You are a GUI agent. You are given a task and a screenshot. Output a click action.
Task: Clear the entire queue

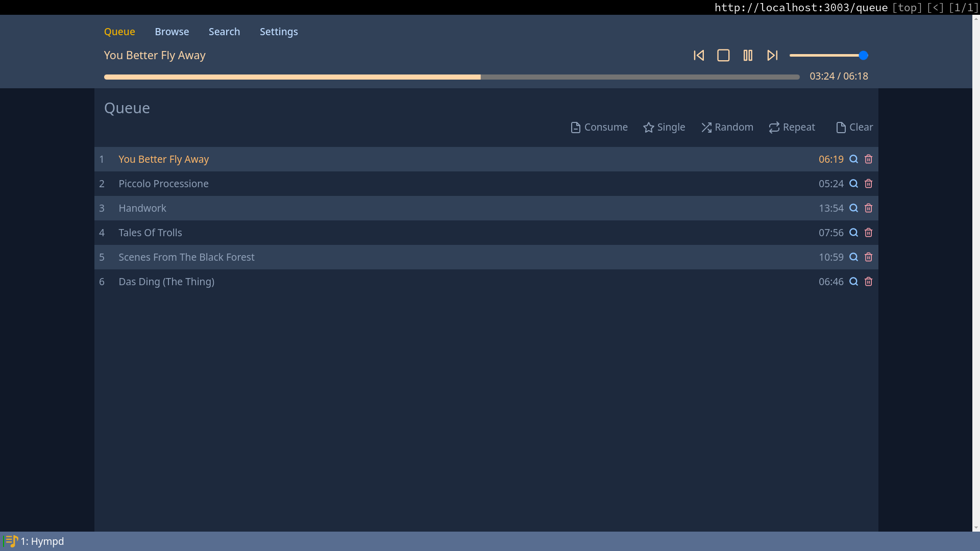coord(854,127)
